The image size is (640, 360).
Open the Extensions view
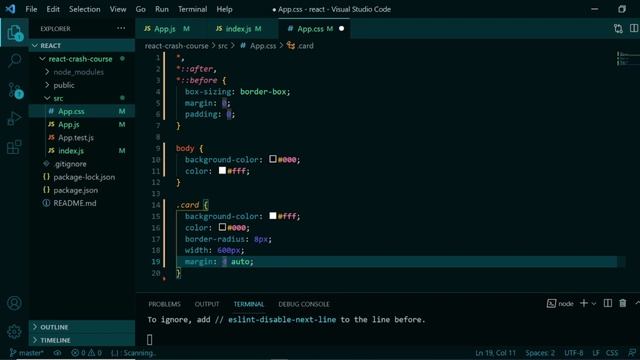pos(14,147)
